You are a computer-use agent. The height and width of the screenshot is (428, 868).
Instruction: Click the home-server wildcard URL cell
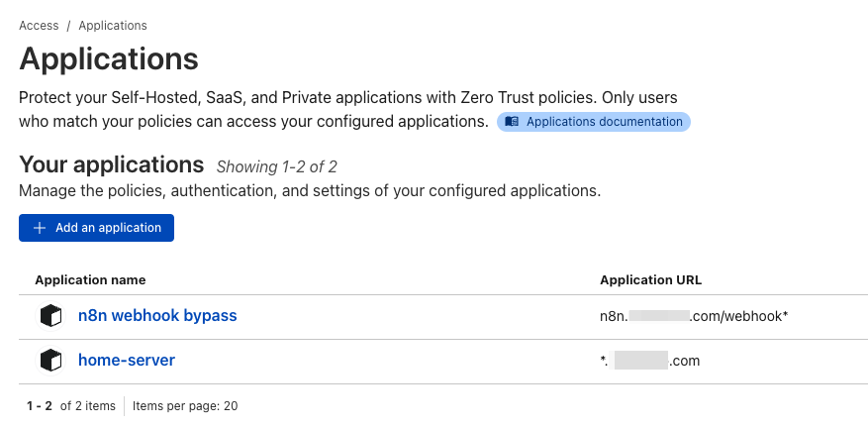650,361
